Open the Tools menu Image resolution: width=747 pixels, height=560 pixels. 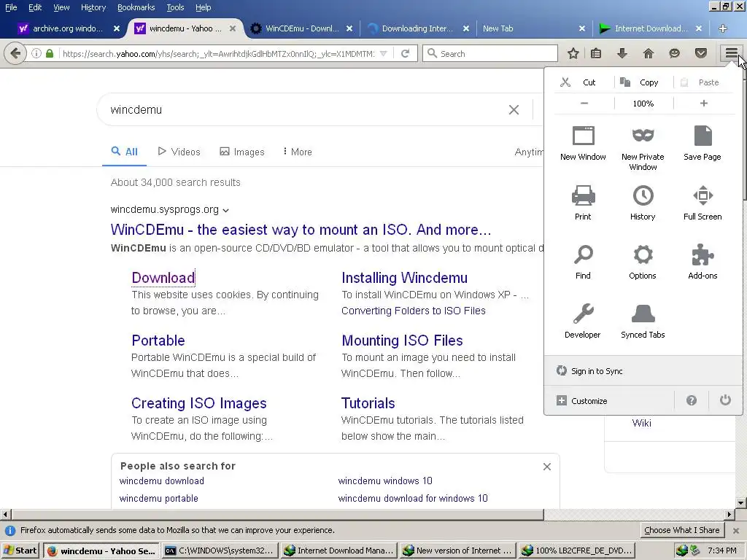pos(175,7)
